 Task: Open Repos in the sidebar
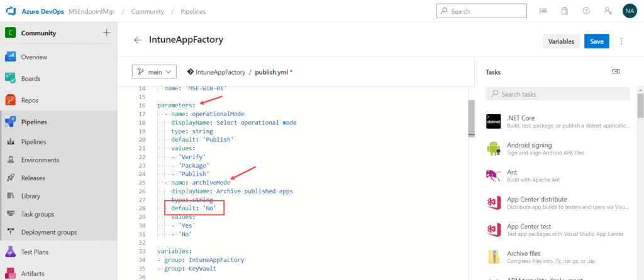30,100
